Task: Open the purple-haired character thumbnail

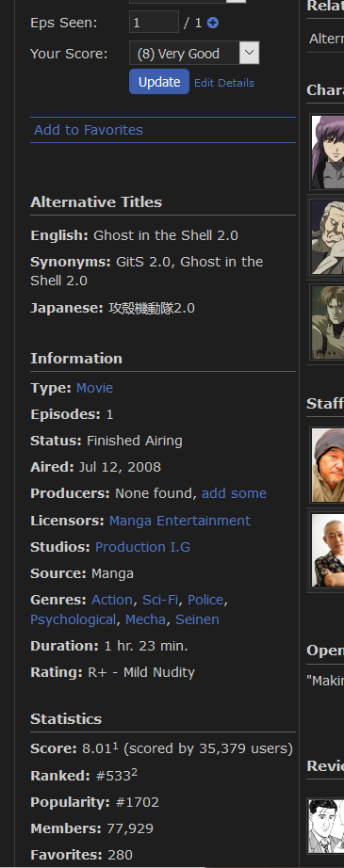Action: [x=327, y=152]
